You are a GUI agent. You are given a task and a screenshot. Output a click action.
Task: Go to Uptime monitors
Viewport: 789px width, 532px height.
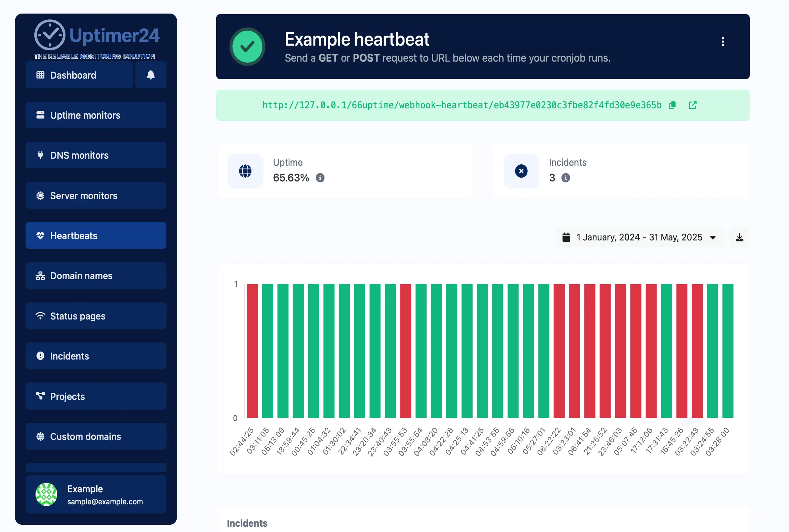tap(96, 115)
